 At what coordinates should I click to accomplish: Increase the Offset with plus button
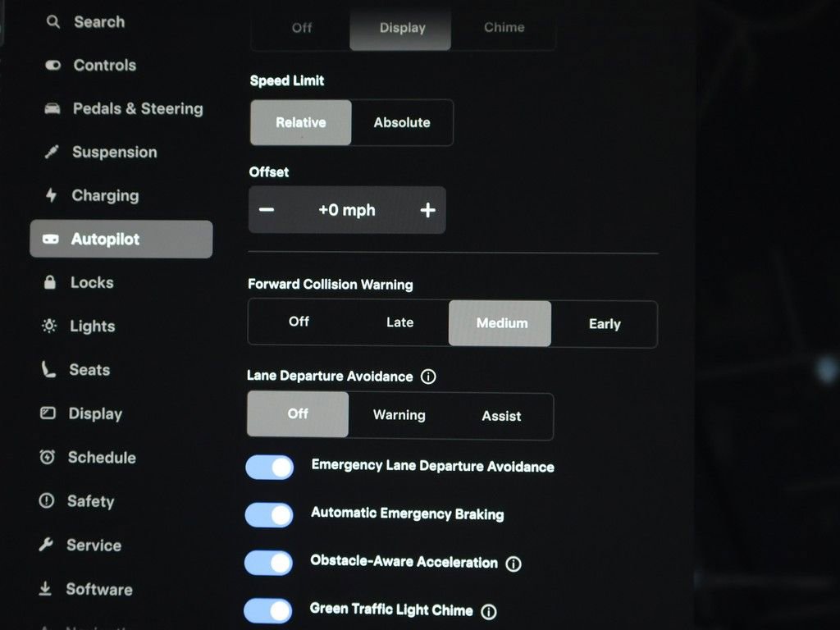(427, 210)
